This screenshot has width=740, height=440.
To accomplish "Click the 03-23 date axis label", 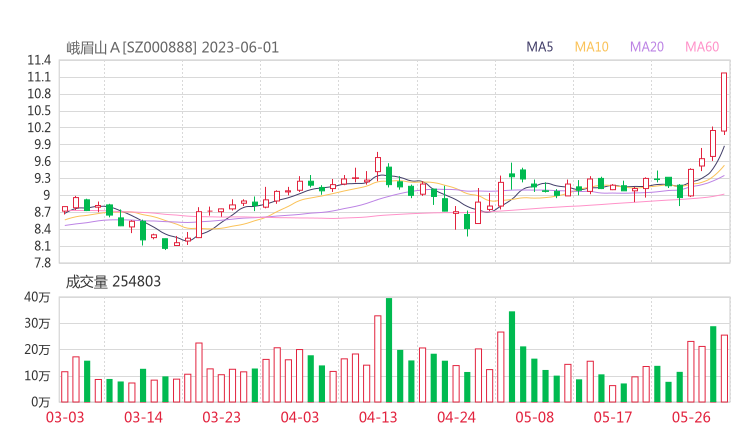I will click(221, 417).
